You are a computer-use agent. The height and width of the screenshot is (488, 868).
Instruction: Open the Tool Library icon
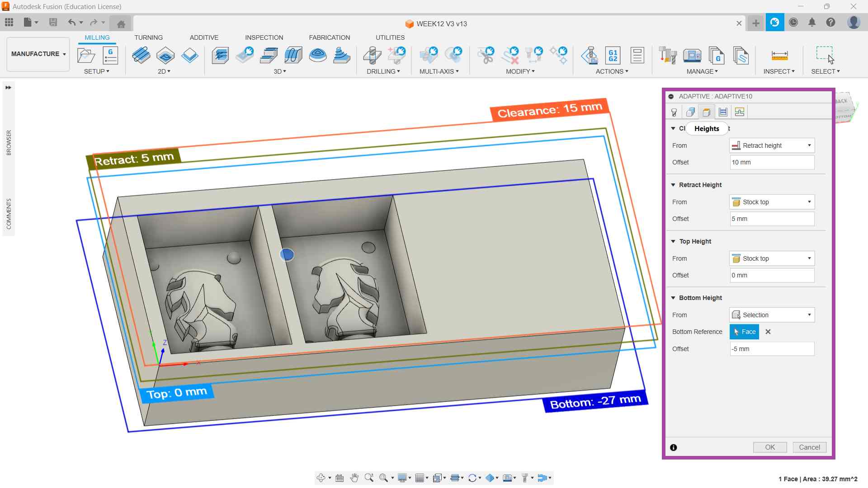(667, 56)
